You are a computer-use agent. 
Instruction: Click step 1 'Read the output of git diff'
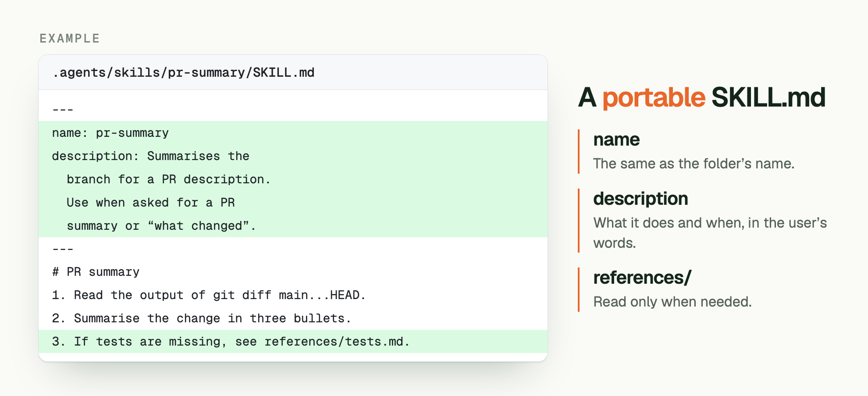click(209, 295)
